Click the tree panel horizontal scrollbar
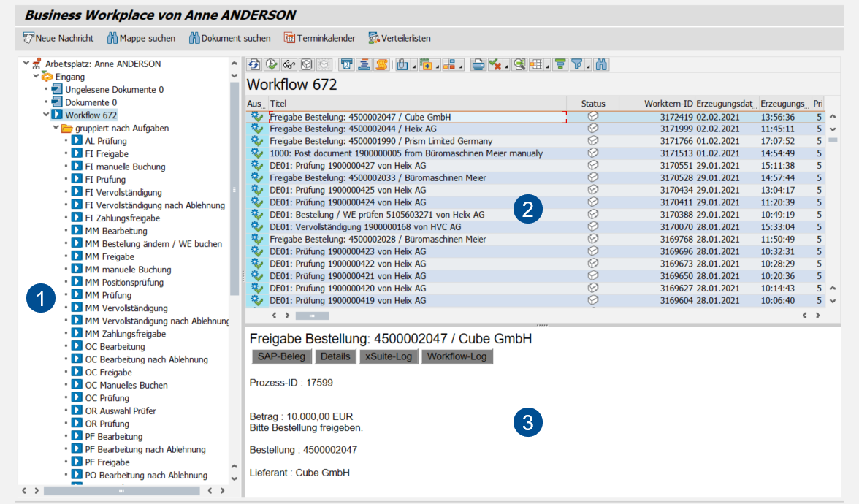The height and width of the screenshot is (504, 859). [121, 491]
